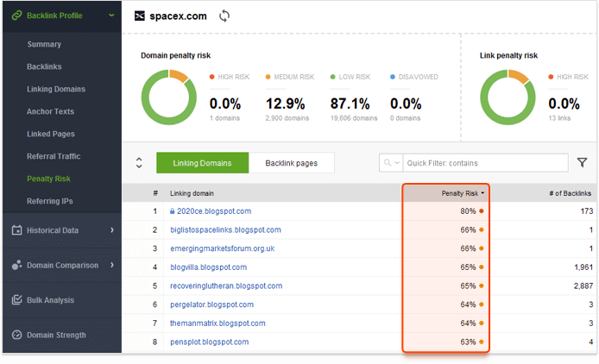Click the 173 backlinks value
The image size is (599, 364).
click(586, 211)
